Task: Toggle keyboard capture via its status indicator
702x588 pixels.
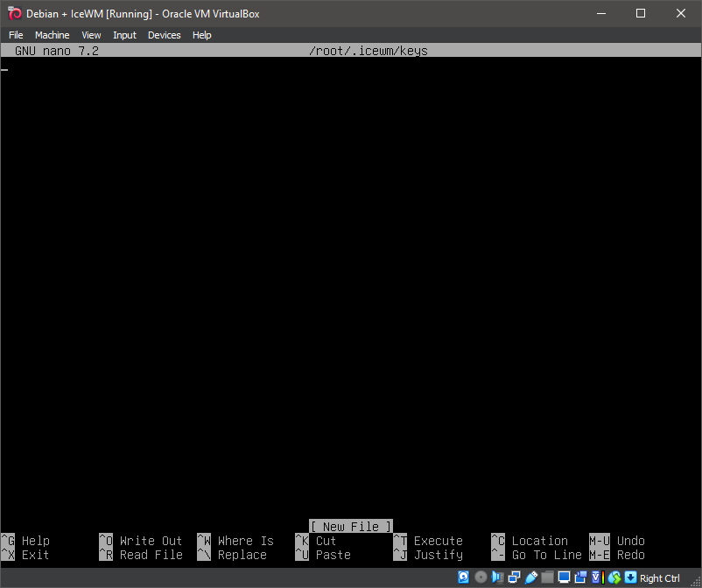Action: [x=630, y=577]
